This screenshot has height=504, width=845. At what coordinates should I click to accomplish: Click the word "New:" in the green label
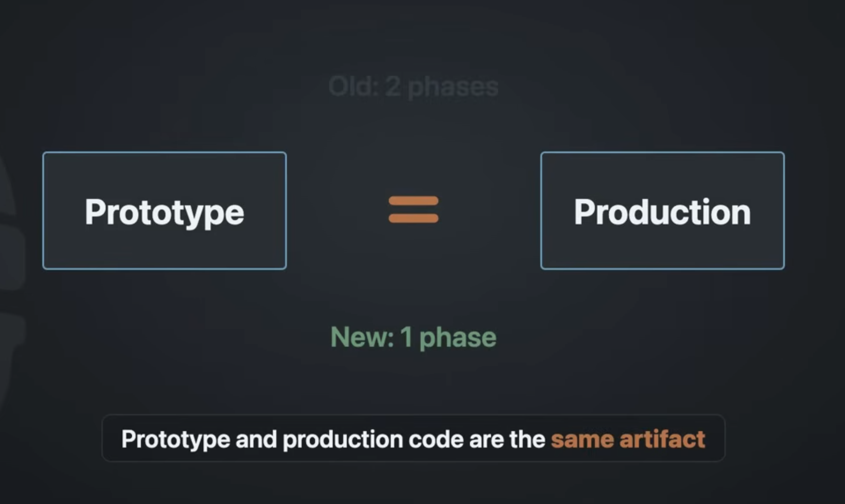(x=362, y=337)
